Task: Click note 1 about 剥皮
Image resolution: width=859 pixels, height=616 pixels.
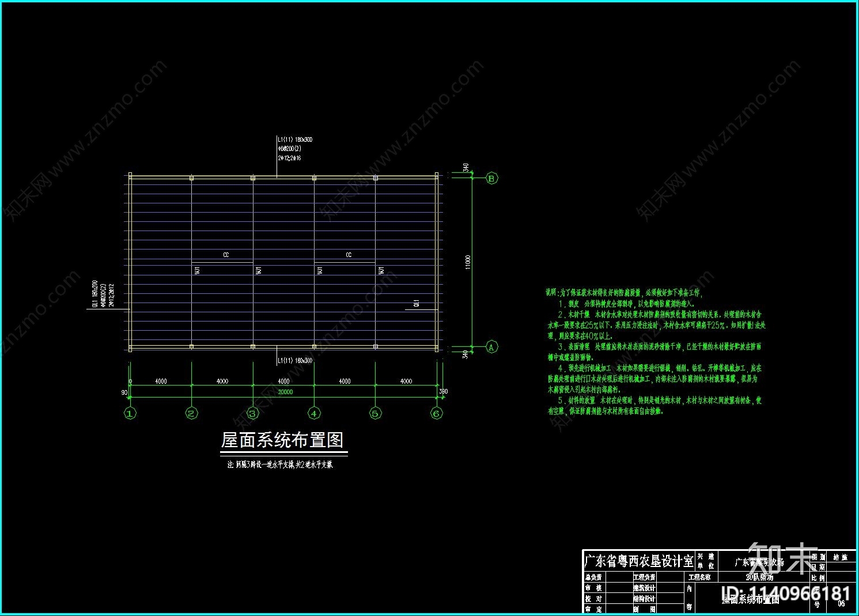Action: tap(627, 303)
